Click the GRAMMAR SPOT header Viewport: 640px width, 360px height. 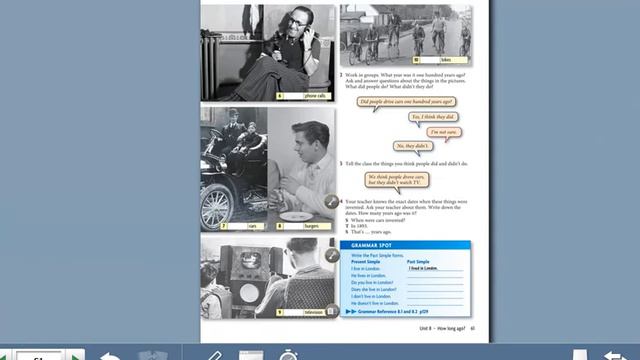(405, 245)
